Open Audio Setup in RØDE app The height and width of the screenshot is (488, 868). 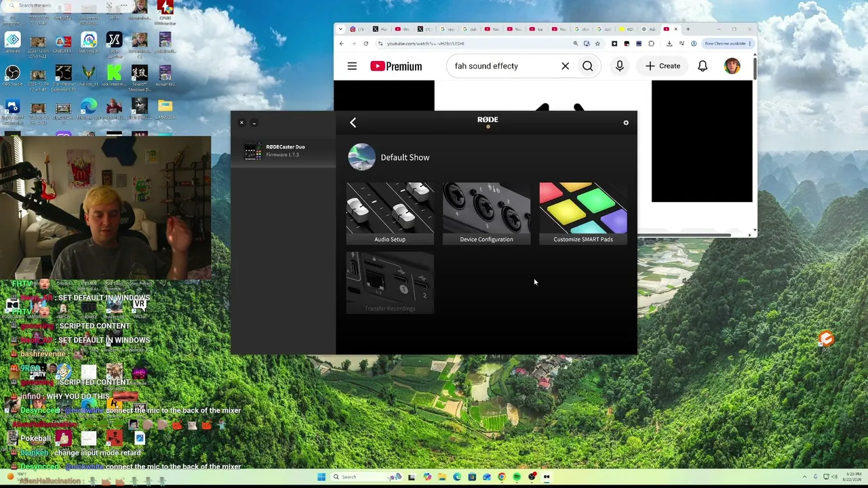[x=390, y=213]
